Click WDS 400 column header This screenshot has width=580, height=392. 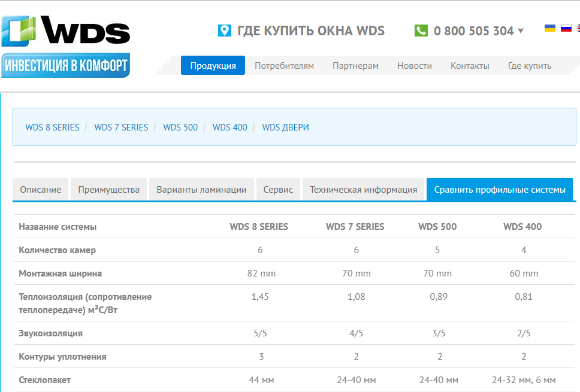[522, 226]
